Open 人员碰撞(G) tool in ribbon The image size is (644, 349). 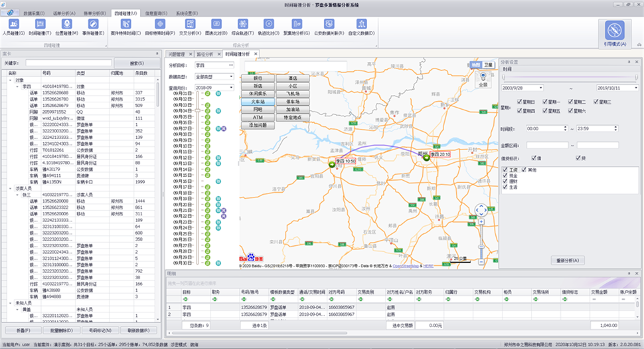pos(13,27)
